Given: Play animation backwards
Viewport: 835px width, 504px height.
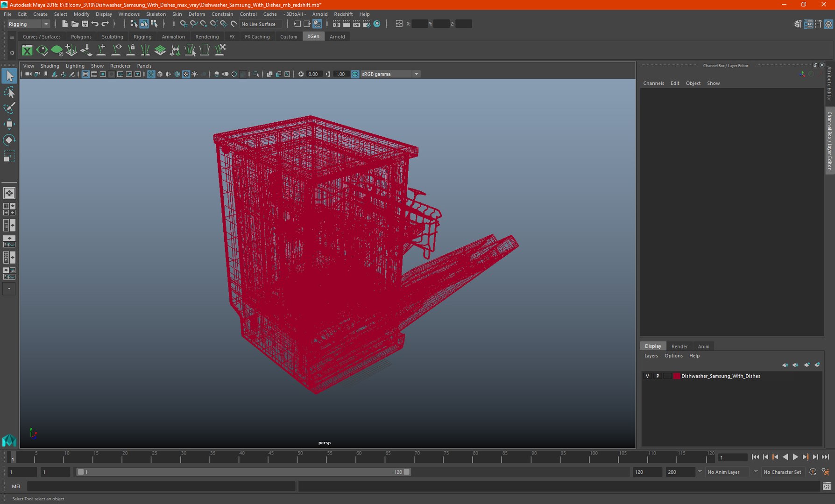Looking at the screenshot, I should pos(785,457).
